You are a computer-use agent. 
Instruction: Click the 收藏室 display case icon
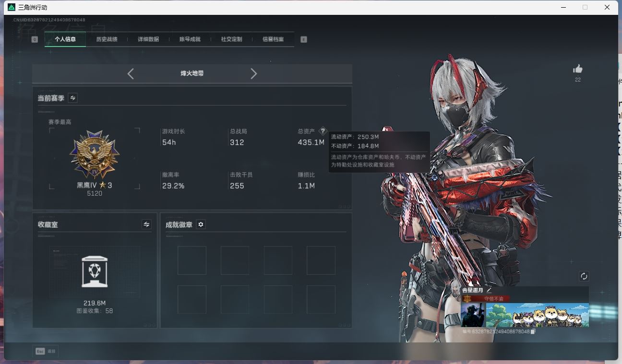point(95,271)
